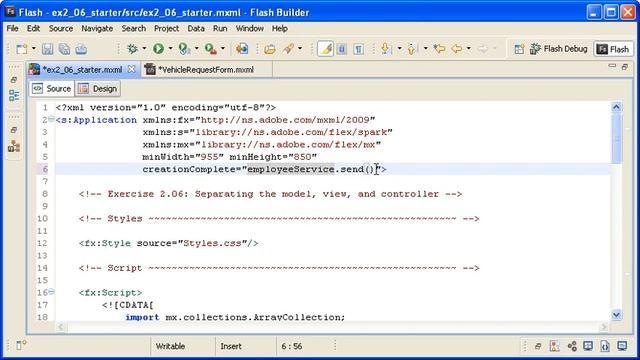
Task: Switch to Design view mode
Action: pos(98,89)
